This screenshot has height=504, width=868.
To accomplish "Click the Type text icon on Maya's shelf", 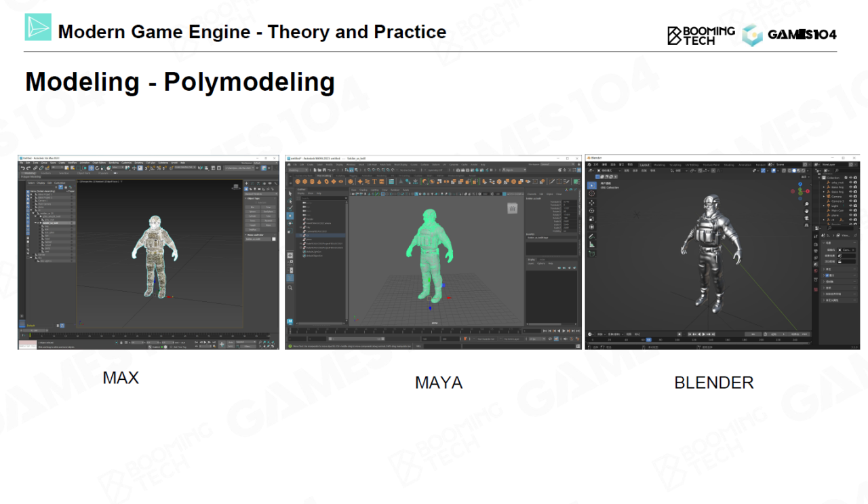I will (375, 182).
